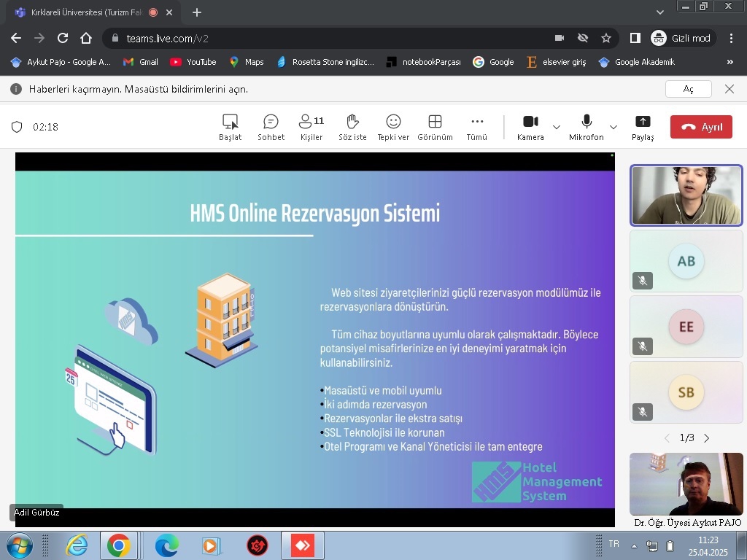Open the notebookParçası bookmark
The width and height of the screenshot is (747, 560).
424,62
